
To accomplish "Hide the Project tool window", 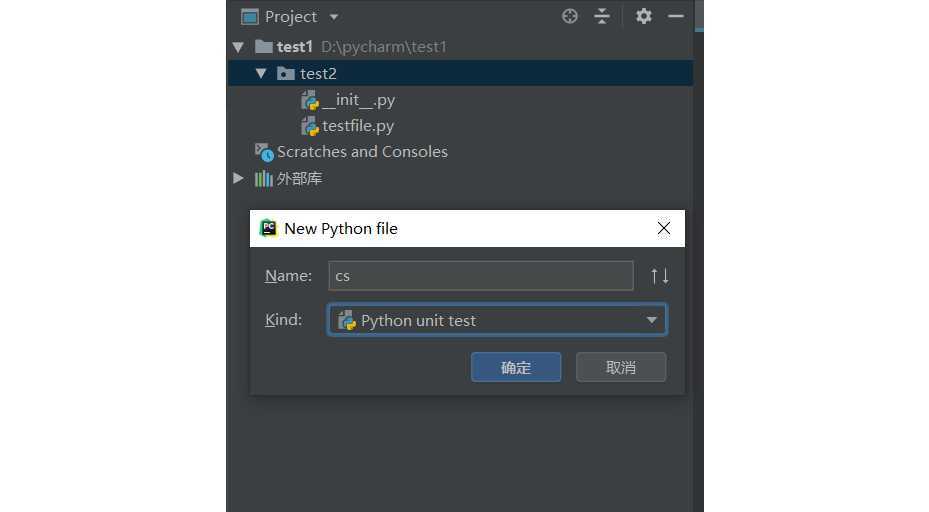I will (x=676, y=16).
